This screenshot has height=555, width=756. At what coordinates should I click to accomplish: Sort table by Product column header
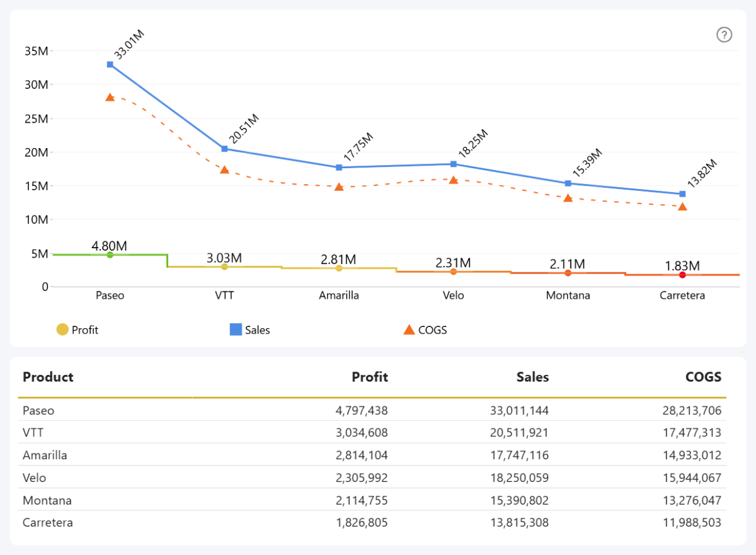48,377
